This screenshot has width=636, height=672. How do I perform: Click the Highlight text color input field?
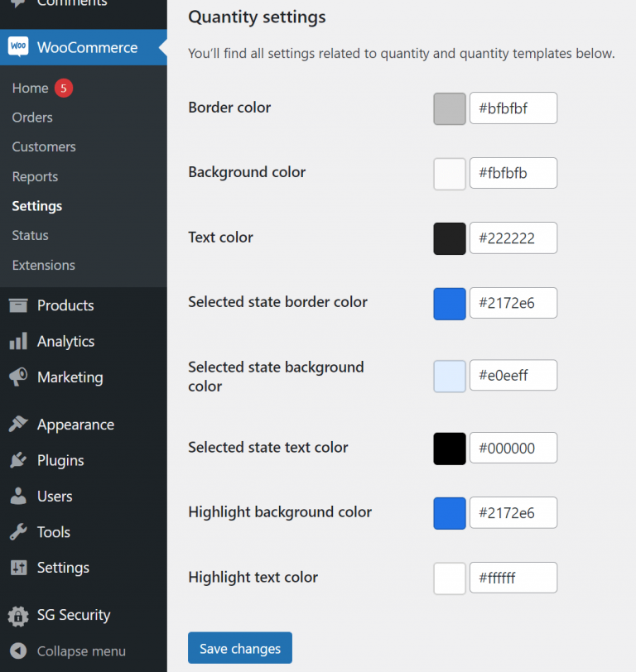pos(513,577)
